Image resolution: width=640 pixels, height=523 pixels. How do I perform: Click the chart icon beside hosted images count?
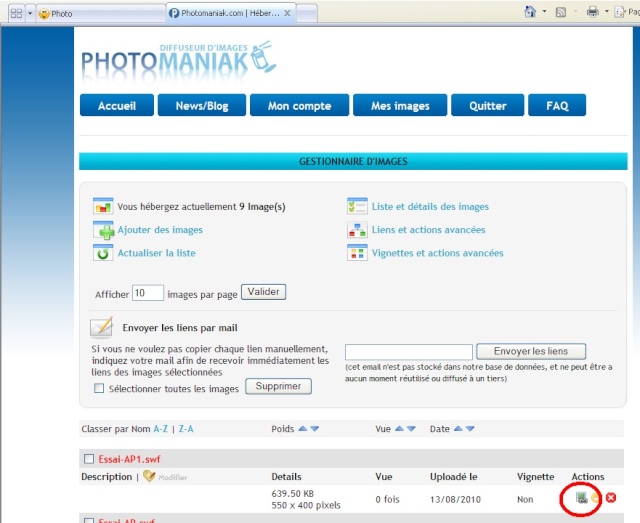pos(103,206)
